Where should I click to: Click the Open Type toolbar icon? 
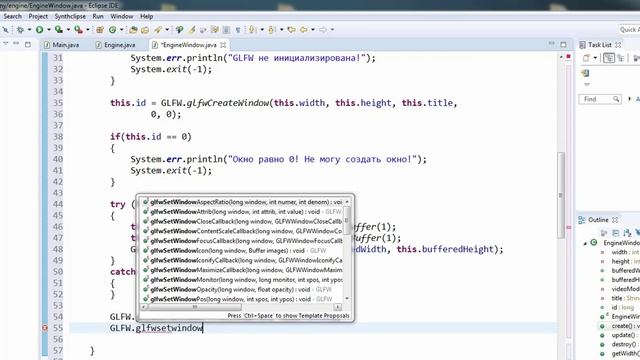(133, 29)
